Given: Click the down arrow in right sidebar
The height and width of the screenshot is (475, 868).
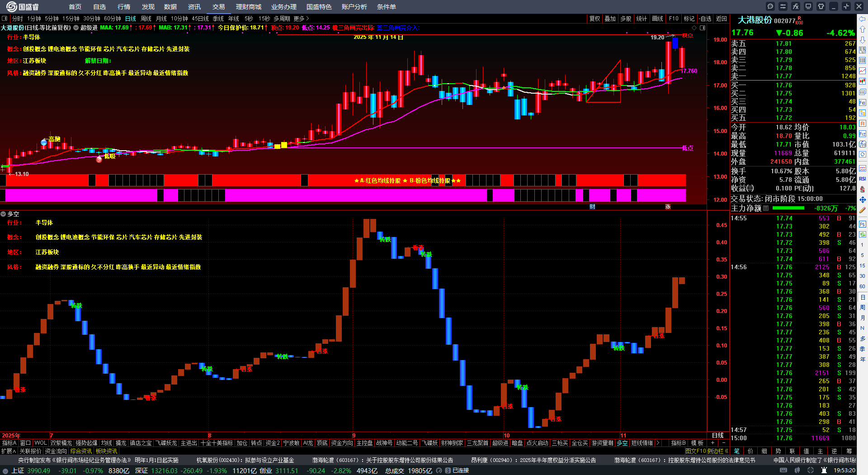Looking at the screenshot, I should pyautogui.click(x=863, y=39).
